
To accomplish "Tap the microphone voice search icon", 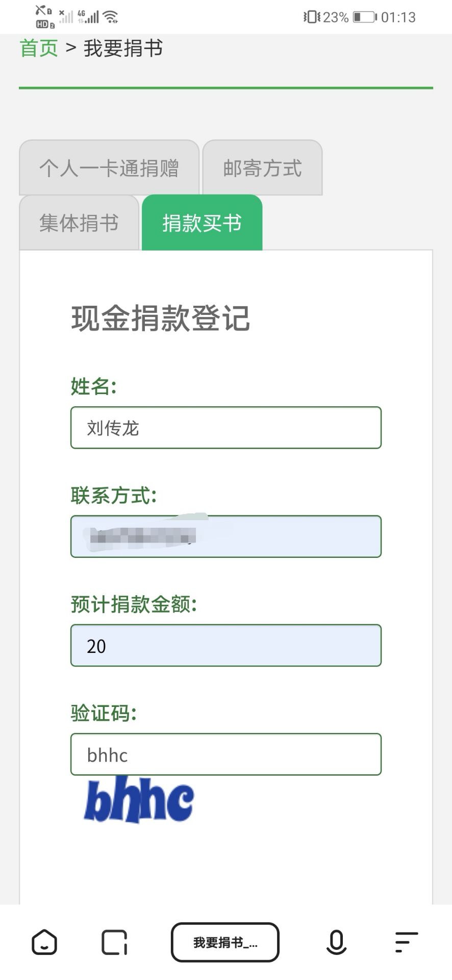I will pos(336,942).
